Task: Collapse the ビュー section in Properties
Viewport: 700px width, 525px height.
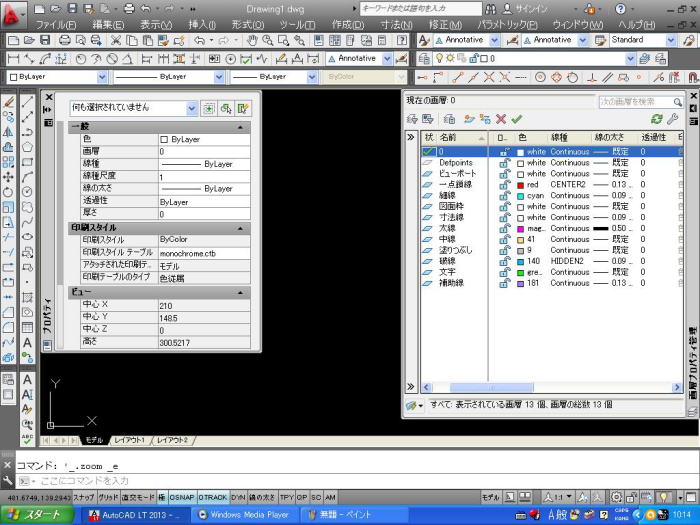Action: [x=240, y=292]
